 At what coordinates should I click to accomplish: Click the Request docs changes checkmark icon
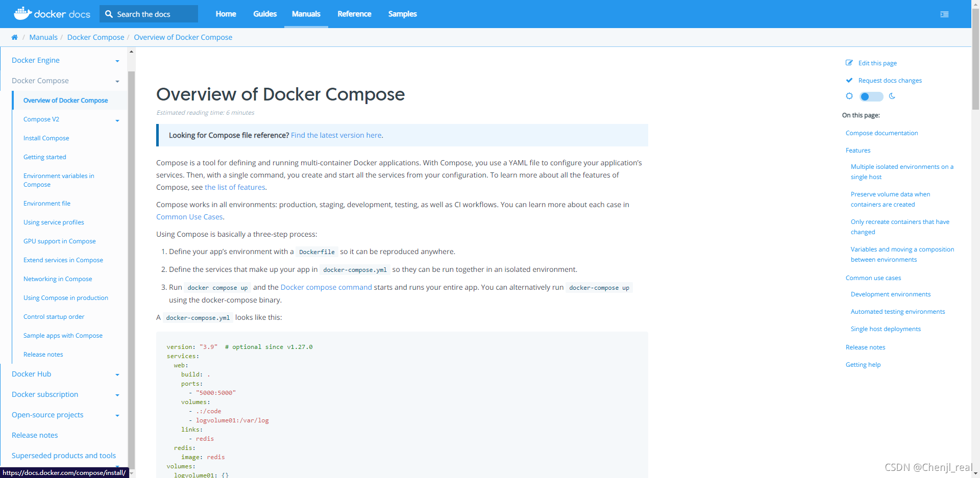click(849, 80)
